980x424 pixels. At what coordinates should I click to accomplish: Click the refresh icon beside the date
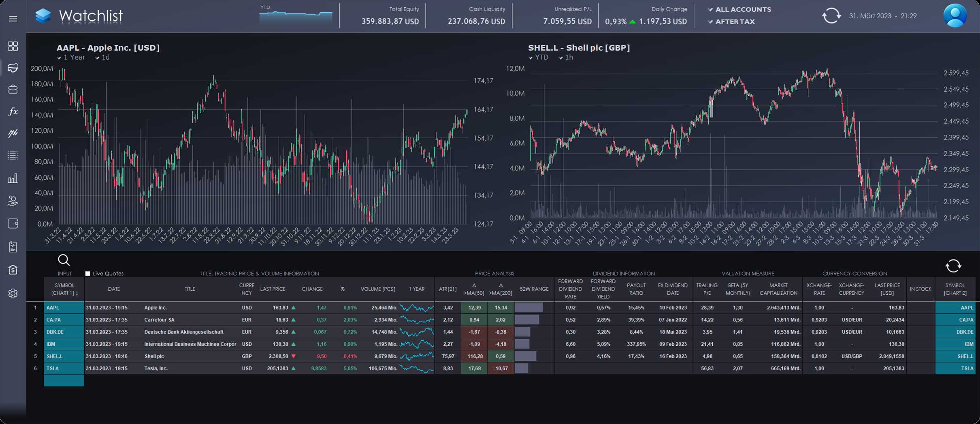pos(831,16)
